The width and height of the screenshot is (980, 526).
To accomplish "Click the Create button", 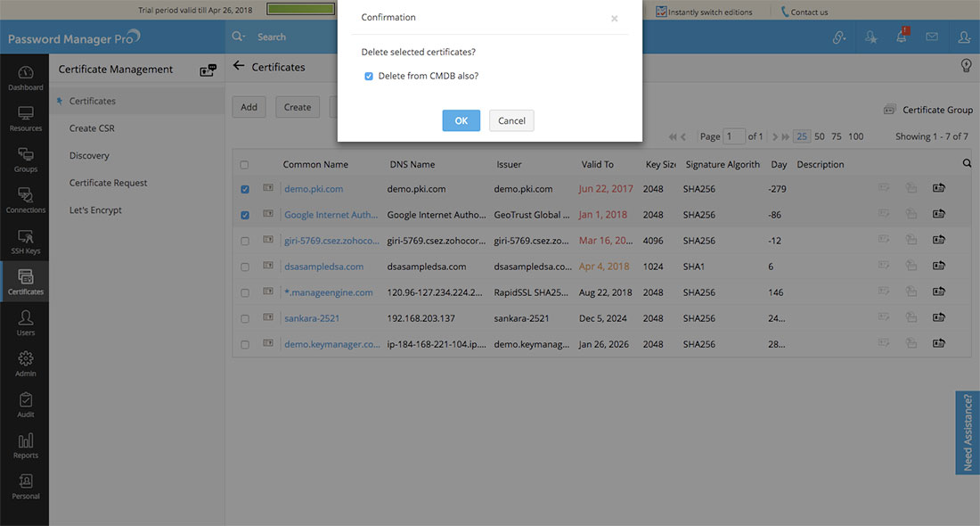I will pos(298,107).
